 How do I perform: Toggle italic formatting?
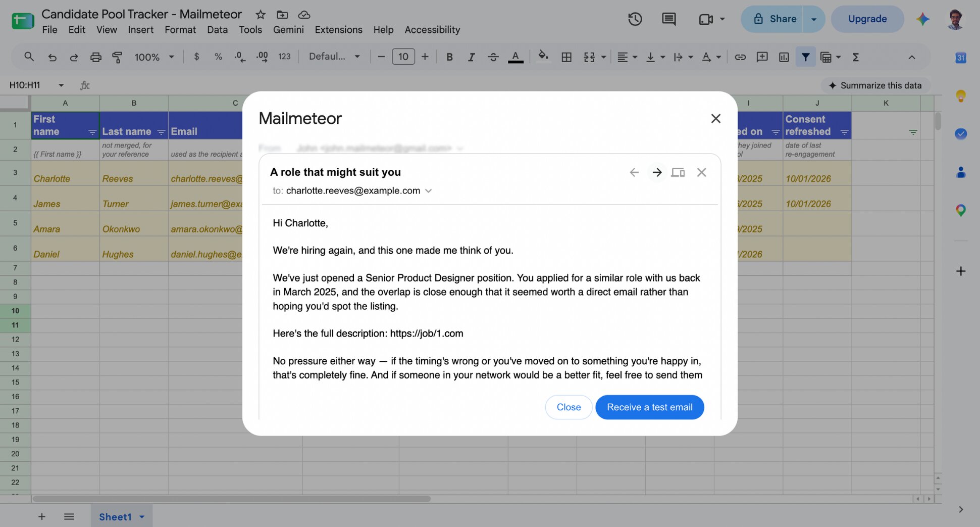click(x=471, y=57)
